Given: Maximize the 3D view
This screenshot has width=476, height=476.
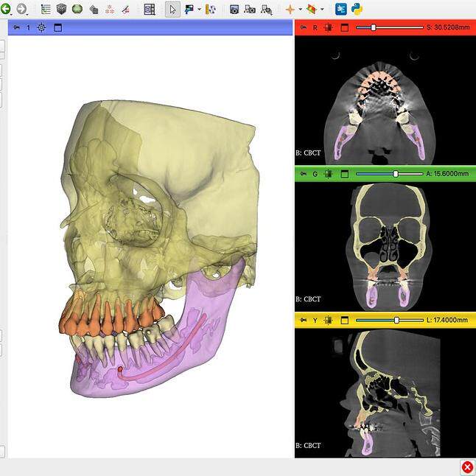Looking at the screenshot, I should (57, 27).
